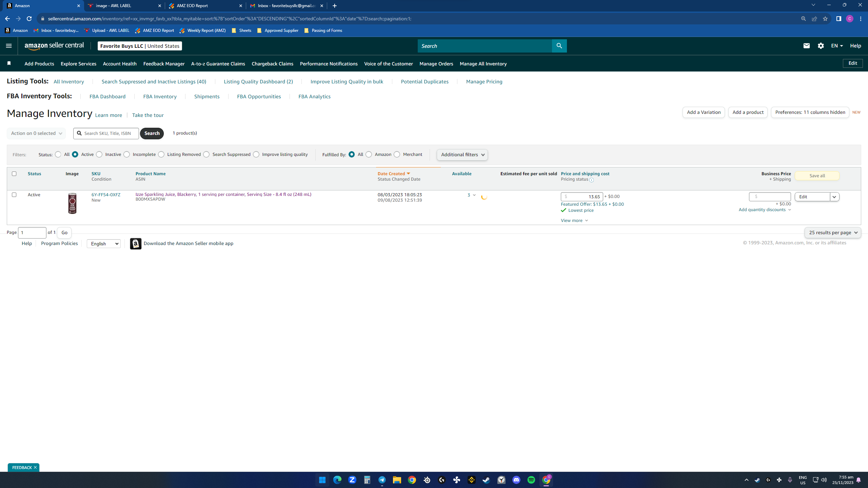
Task: Click the Search SKU, Title, ISBN field
Action: (106, 133)
